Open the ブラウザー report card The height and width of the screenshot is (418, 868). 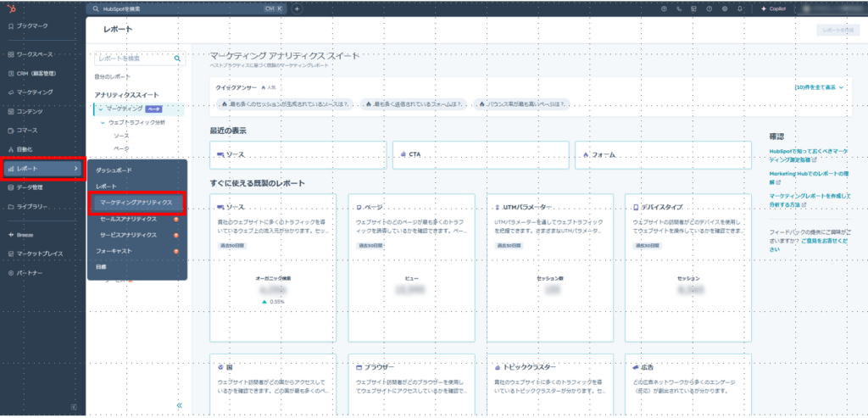coord(411,386)
